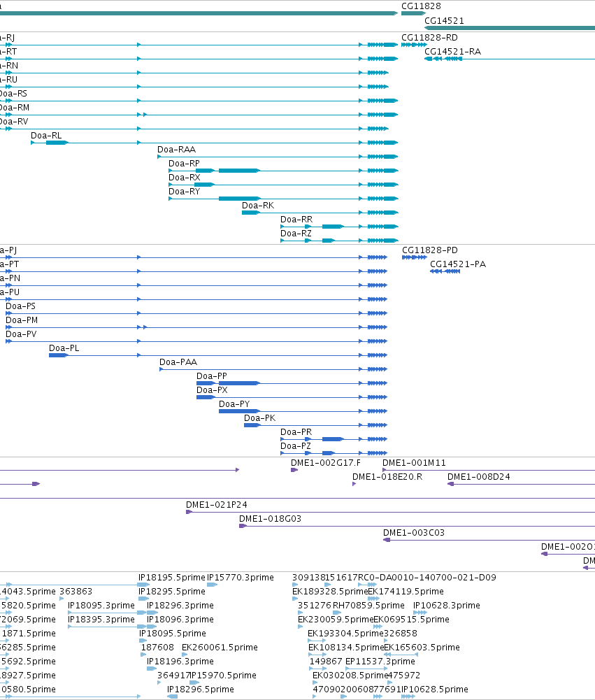Open the Doa-PV protein label

[x=21, y=334]
